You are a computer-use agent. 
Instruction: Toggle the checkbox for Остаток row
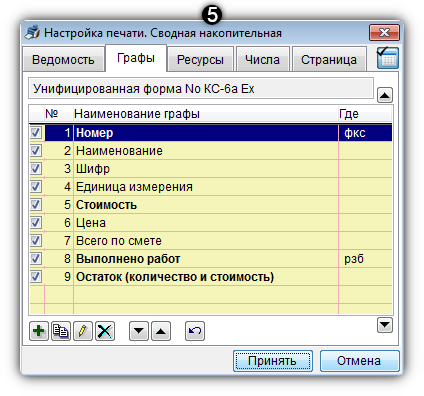coord(36,277)
